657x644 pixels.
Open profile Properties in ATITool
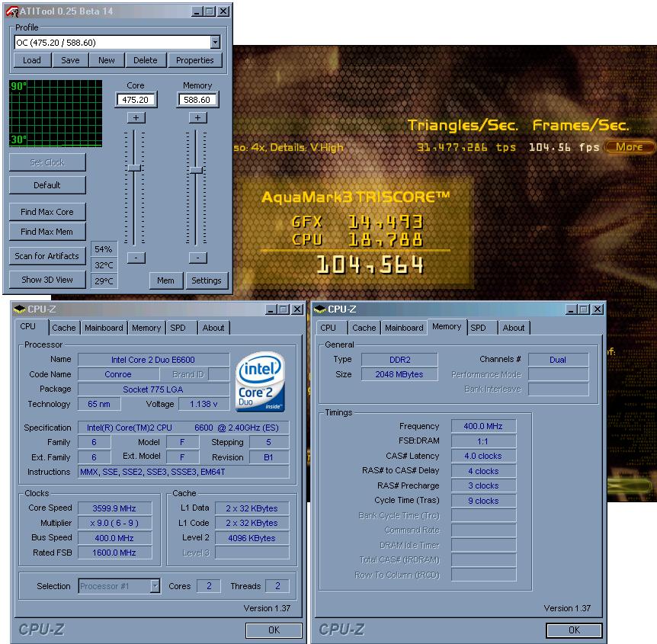[x=195, y=60]
